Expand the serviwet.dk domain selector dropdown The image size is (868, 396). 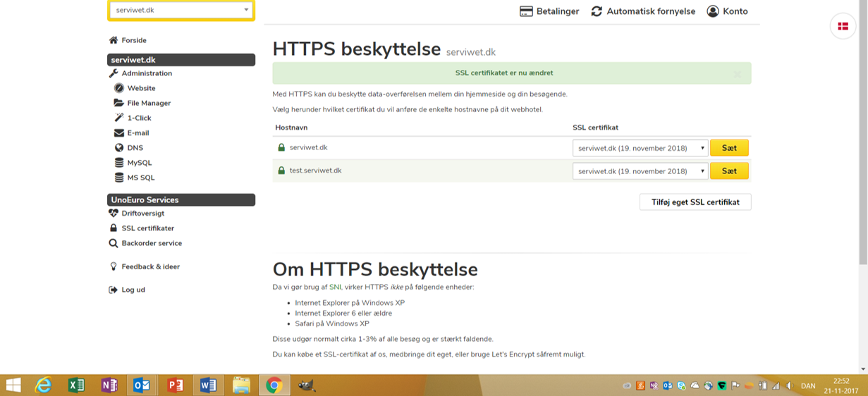pyautogui.click(x=181, y=11)
